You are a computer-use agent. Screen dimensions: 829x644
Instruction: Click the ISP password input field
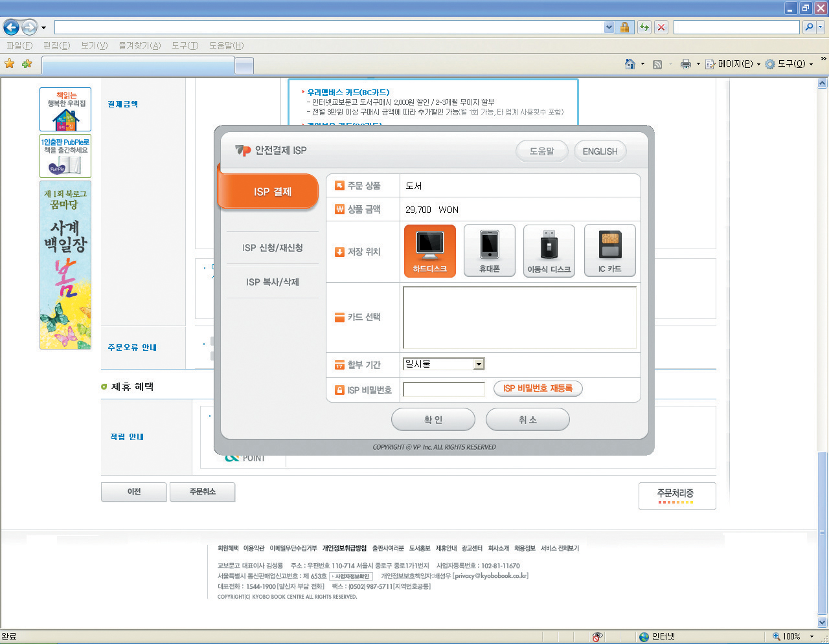tap(444, 390)
